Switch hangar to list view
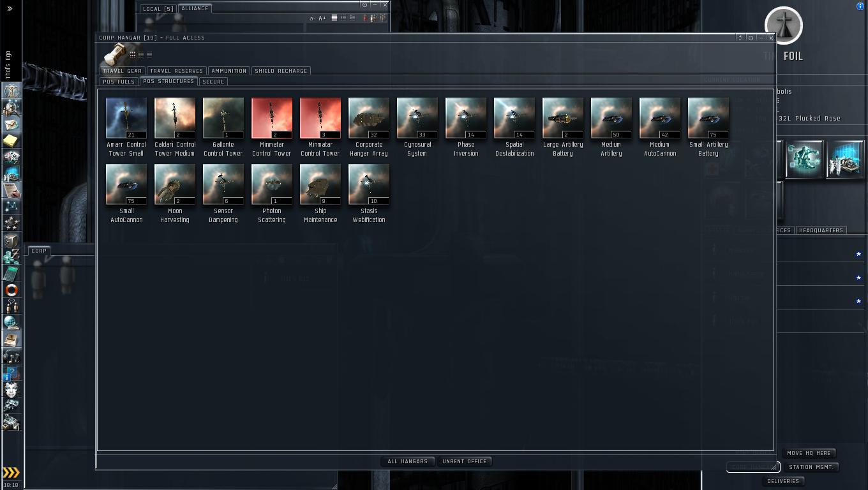Screen dimensions: 868x490 [x=149, y=54]
